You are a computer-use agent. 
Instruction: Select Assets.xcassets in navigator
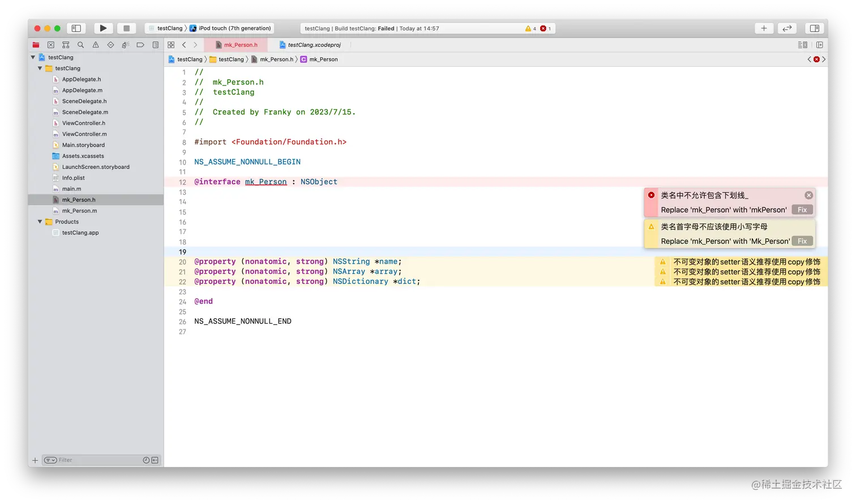coord(83,156)
